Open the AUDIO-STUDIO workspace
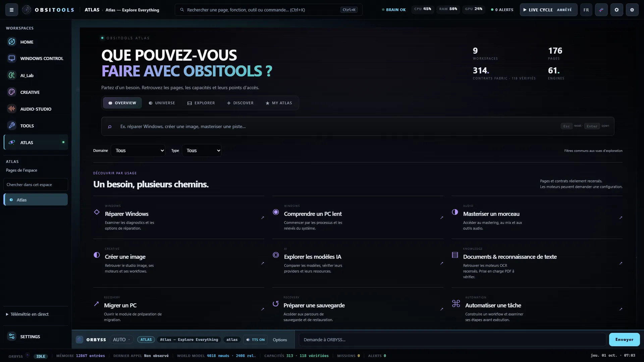The width and height of the screenshot is (644, 362). coord(36,109)
